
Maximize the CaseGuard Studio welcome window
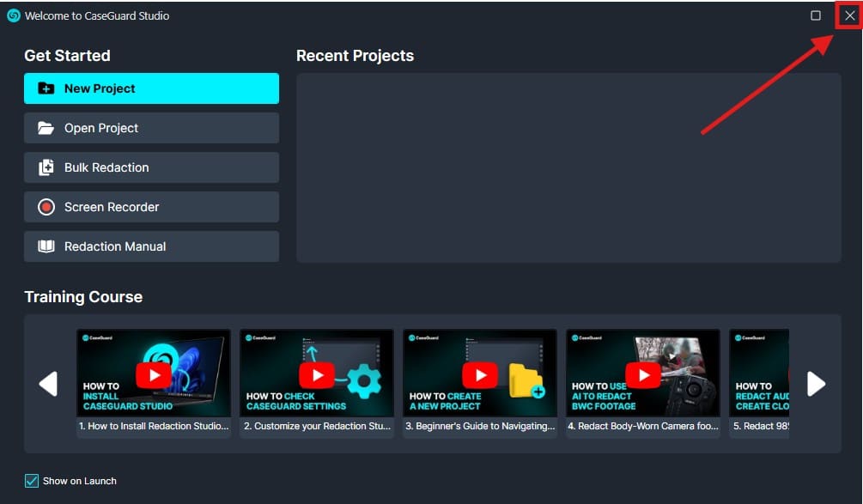[x=815, y=15]
